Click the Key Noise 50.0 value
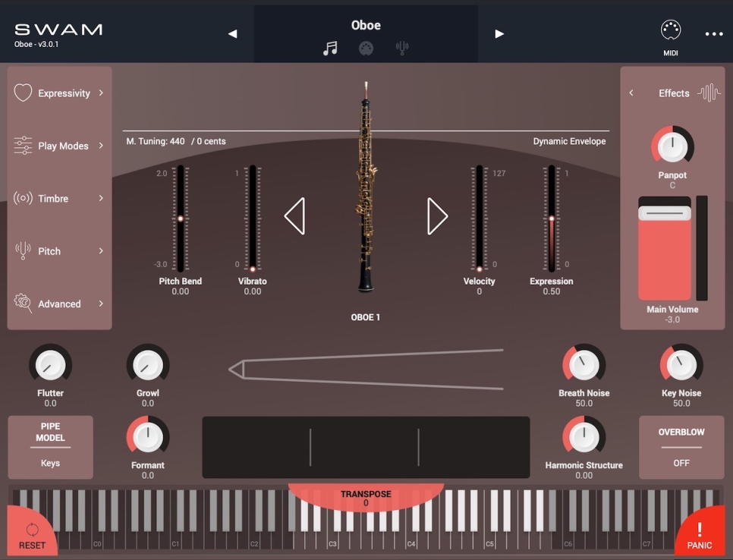733x560 pixels. click(x=681, y=403)
